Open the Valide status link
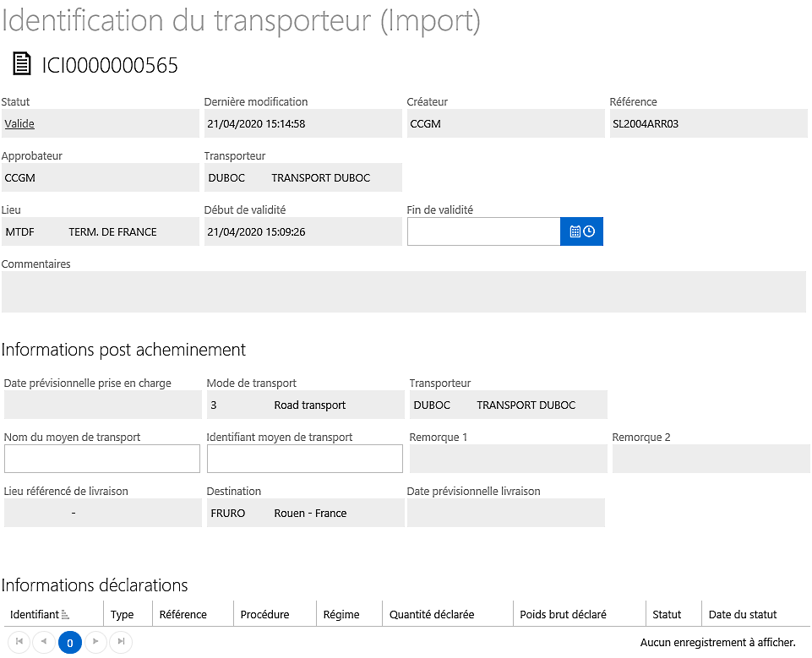Viewport: 812px width, 658px height. point(19,123)
